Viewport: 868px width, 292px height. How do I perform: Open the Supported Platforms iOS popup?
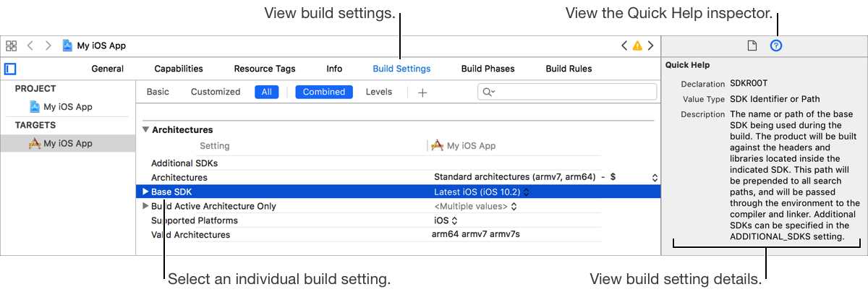pos(446,220)
